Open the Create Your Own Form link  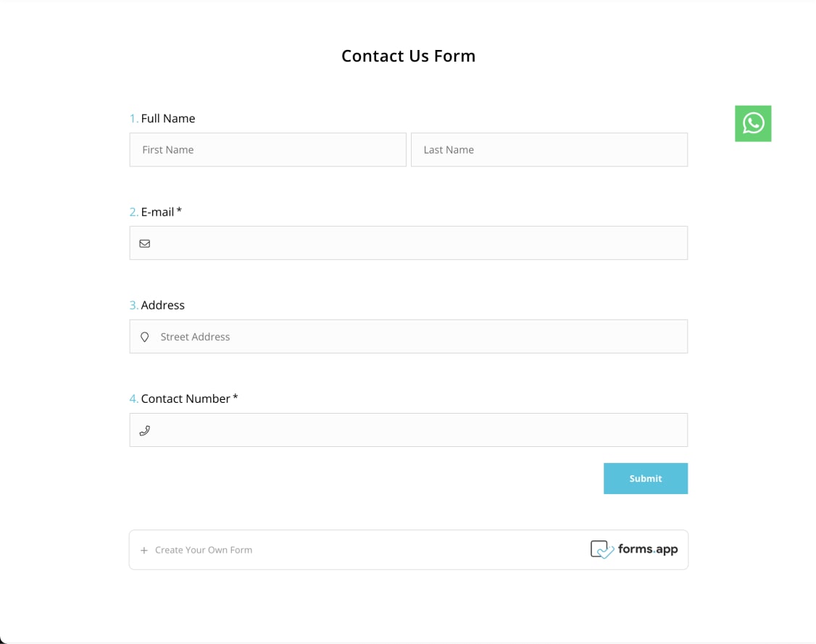tap(204, 550)
